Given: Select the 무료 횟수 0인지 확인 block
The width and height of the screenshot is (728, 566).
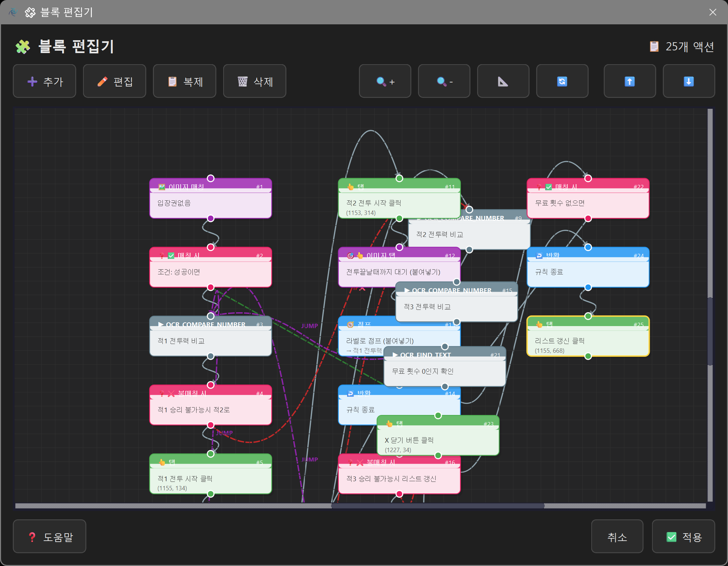Looking at the screenshot, I should tap(444, 372).
